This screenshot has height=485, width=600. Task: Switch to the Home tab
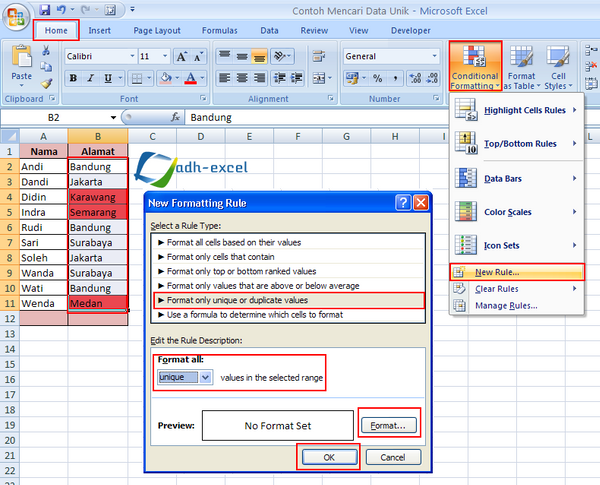(56, 31)
